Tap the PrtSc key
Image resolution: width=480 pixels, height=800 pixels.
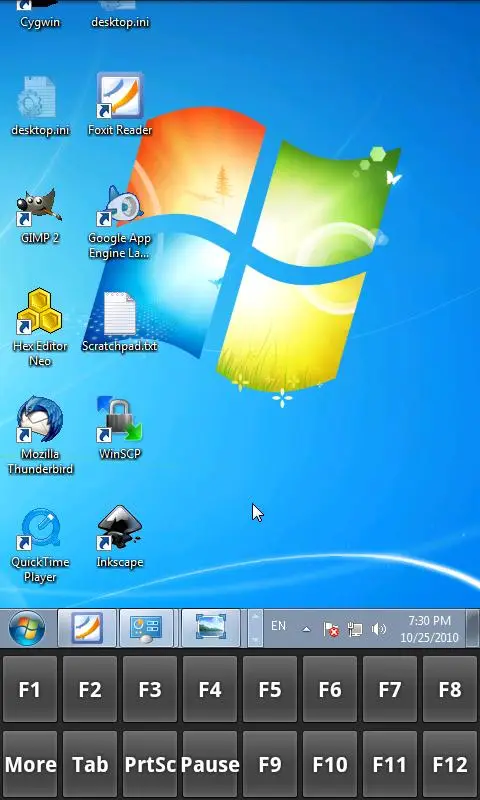[x=150, y=764]
